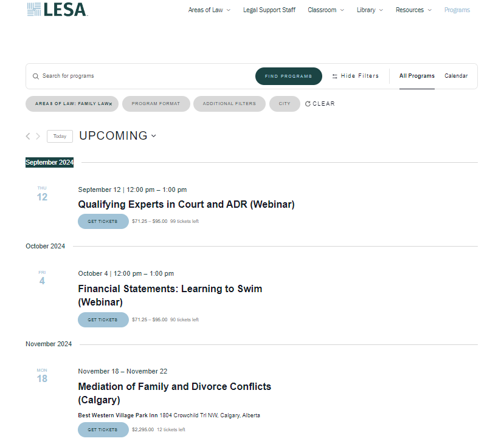Click the LESA logo
The height and width of the screenshot is (444, 504).
pyautogui.click(x=57, y=9)
